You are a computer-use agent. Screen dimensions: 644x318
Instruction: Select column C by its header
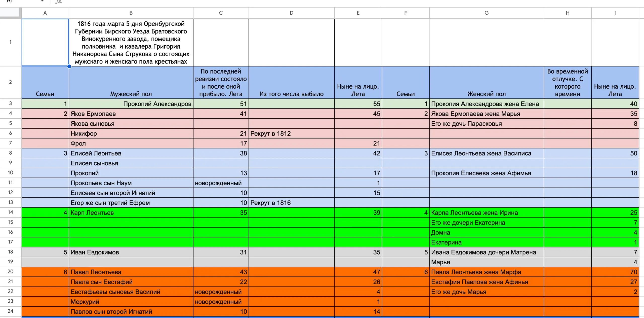coord(221,13)
